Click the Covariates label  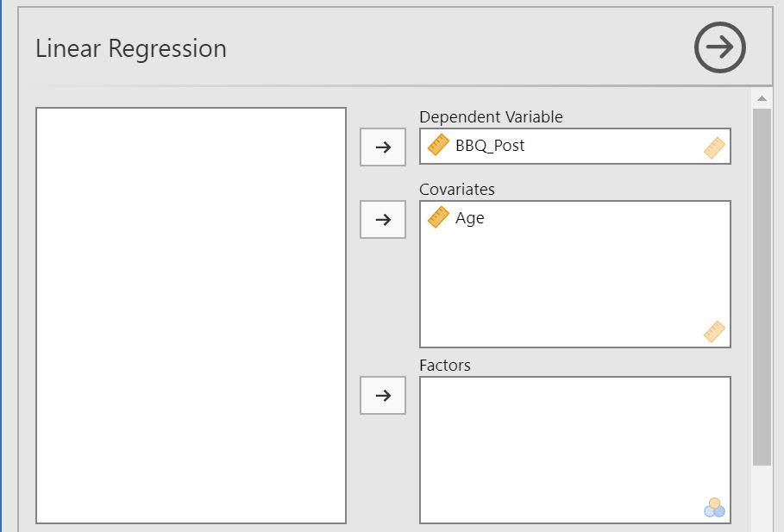pyautogui.click(x=457, y=190)
